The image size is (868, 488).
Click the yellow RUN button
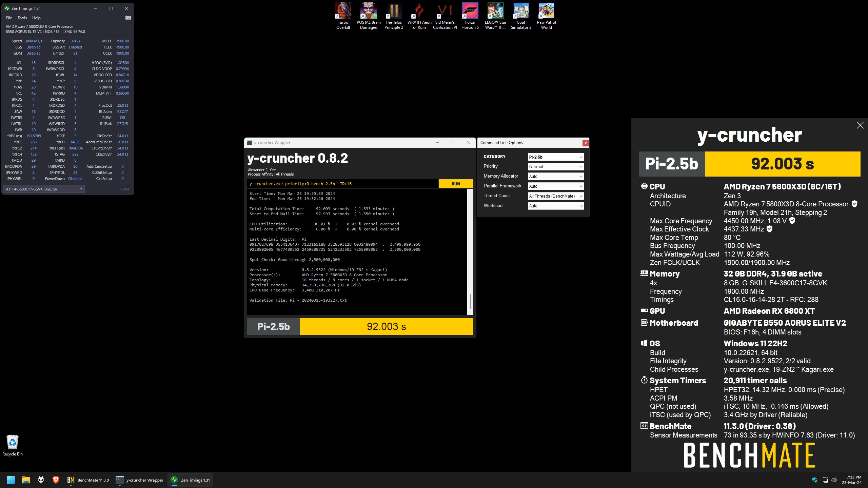[x=456, y=184]
